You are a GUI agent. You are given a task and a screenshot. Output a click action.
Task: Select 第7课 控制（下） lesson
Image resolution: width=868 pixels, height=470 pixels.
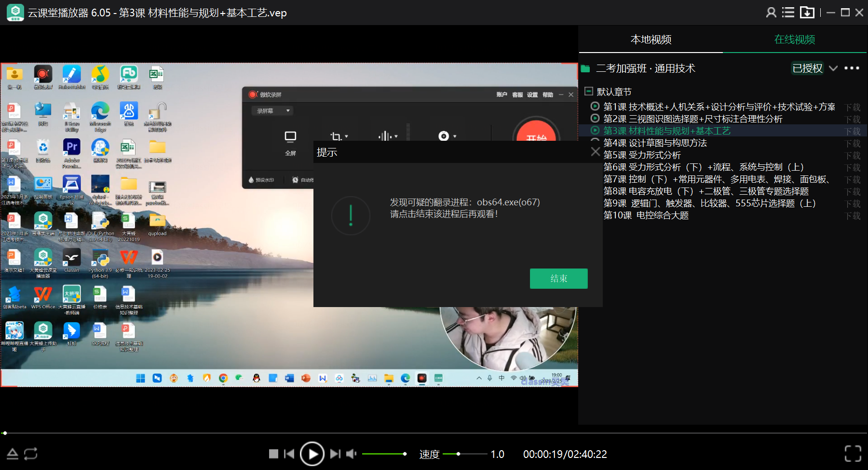tap(717, 179)
